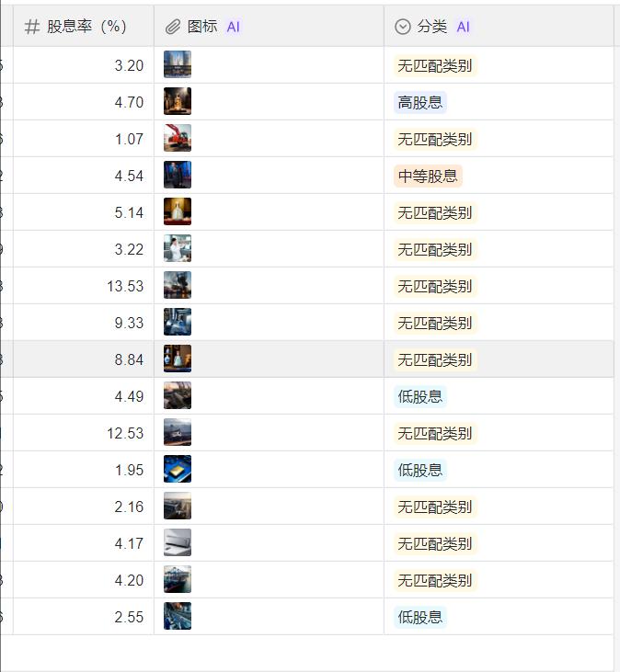Select the 低股息 tag in 4.49 row
Image resolution: width=620 pixels, height=672 pixels.
(420, 396)
